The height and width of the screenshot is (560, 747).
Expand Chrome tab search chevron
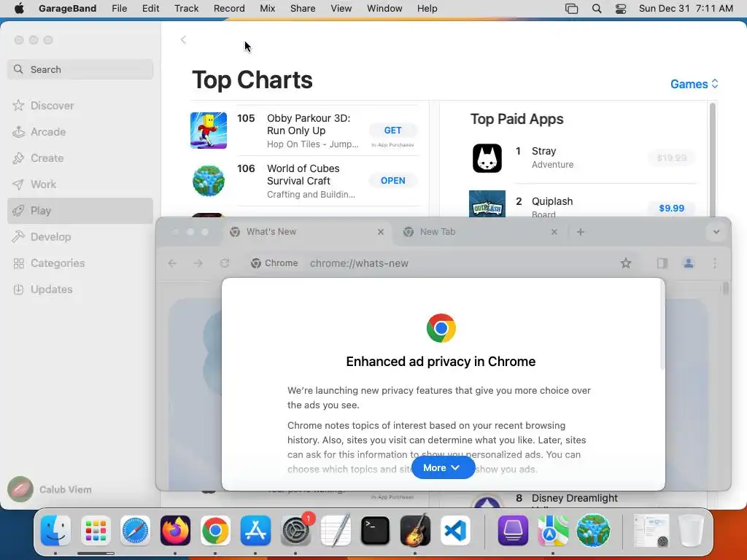[716, 232]
